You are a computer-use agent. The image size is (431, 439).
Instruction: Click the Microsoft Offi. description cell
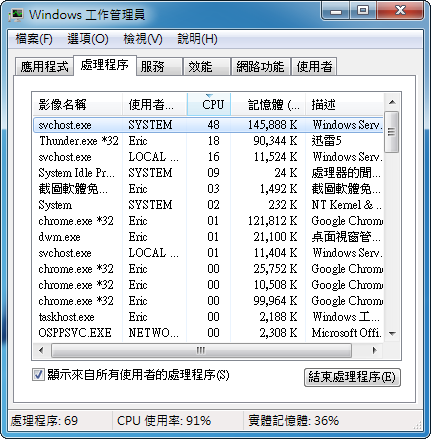(x=346, y=333)
